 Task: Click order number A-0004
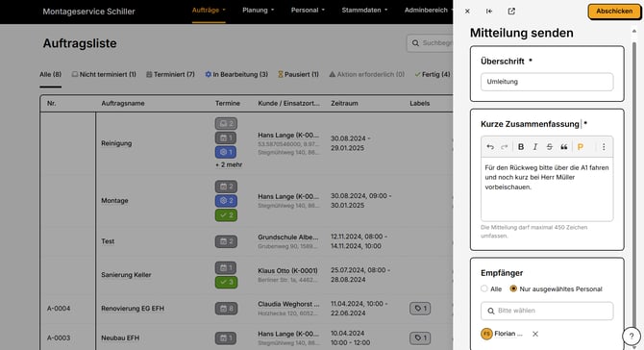pyautogui.click(x=59, y=309)
